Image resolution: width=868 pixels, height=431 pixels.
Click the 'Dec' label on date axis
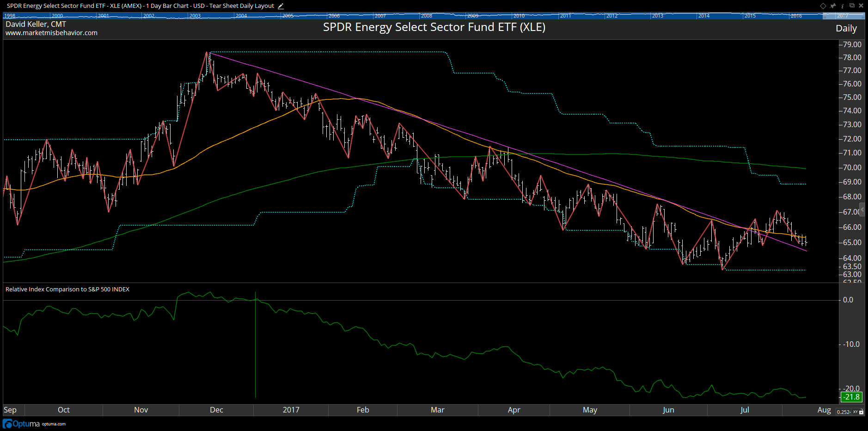point(216,410)
